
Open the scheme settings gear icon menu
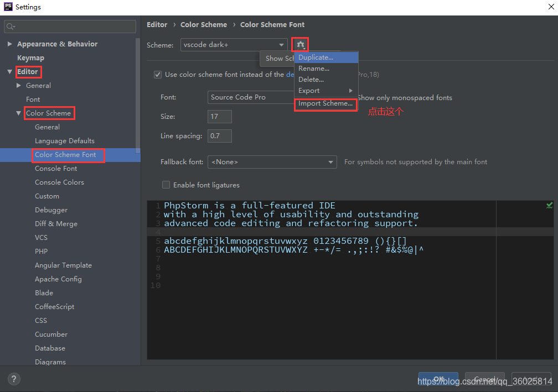coord(299,44)
